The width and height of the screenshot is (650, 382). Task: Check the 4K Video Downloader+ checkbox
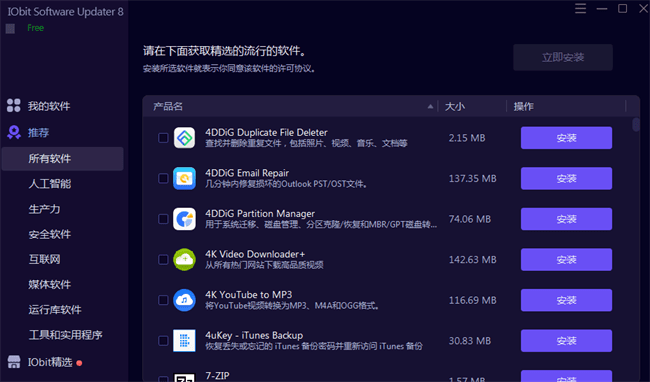163,260
